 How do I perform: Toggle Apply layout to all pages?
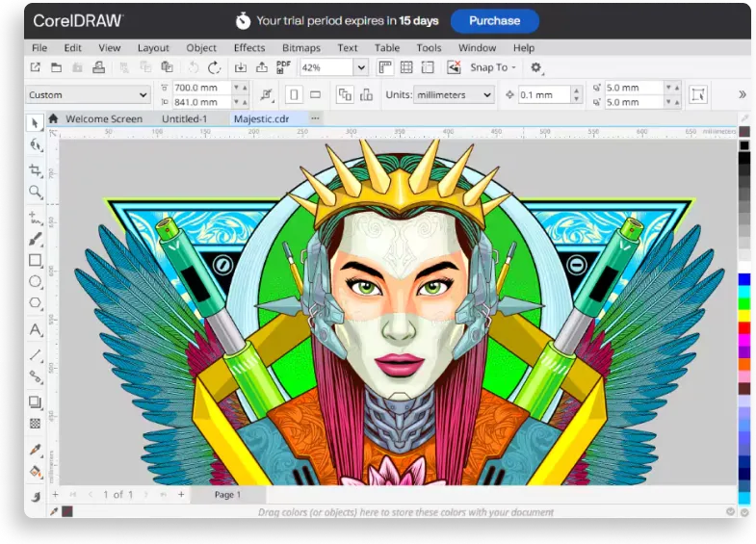[x=345, y=95]
